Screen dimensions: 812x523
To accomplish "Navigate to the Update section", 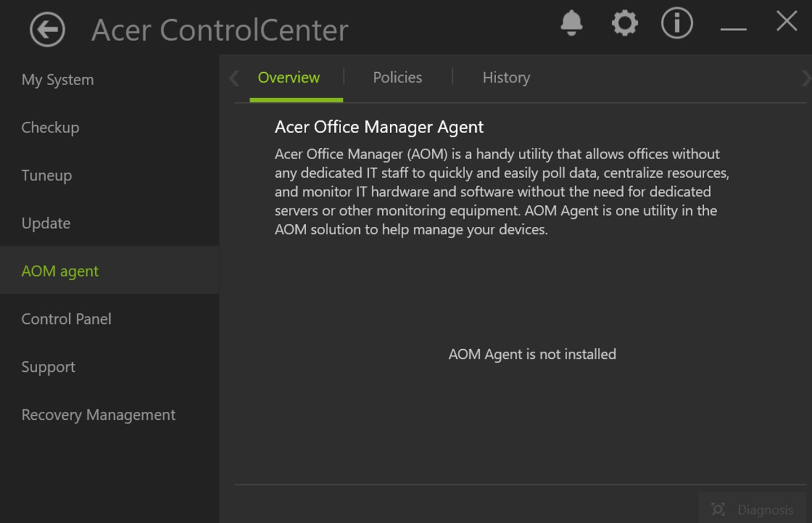I will (46, 223).
